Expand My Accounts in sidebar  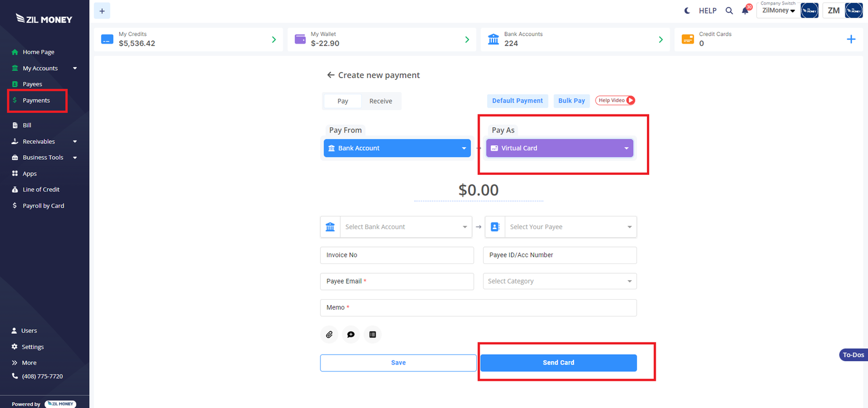point(44,68)
